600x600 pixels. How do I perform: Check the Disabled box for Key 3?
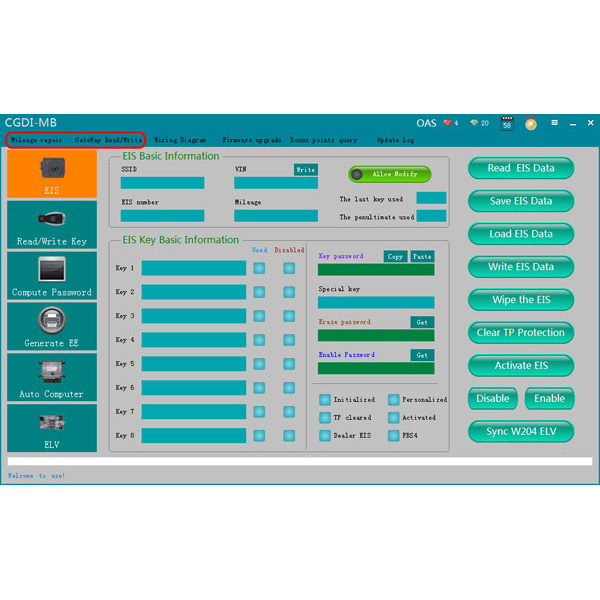coord(289,316)
